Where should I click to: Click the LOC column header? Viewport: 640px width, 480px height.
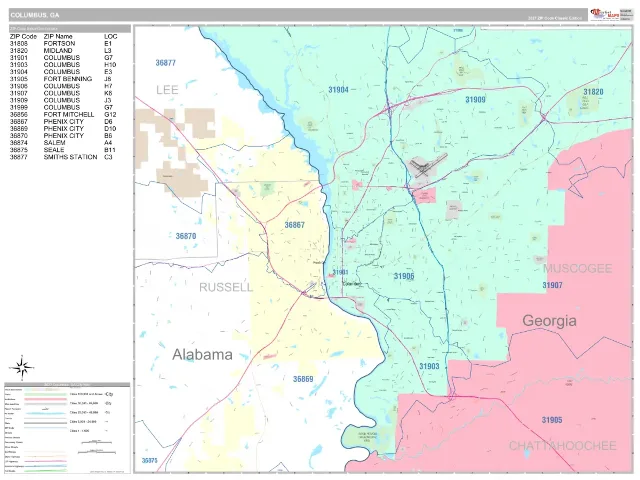tap(111, 36)
